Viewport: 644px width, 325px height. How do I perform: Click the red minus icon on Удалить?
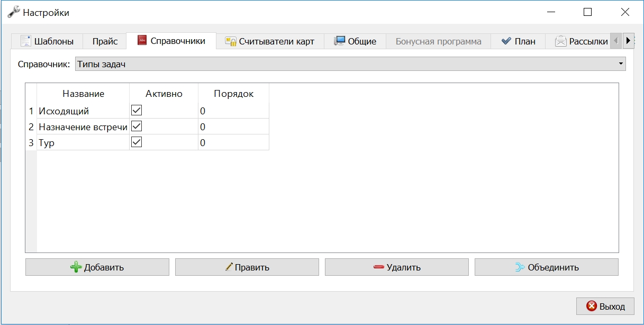coord(378,267)
